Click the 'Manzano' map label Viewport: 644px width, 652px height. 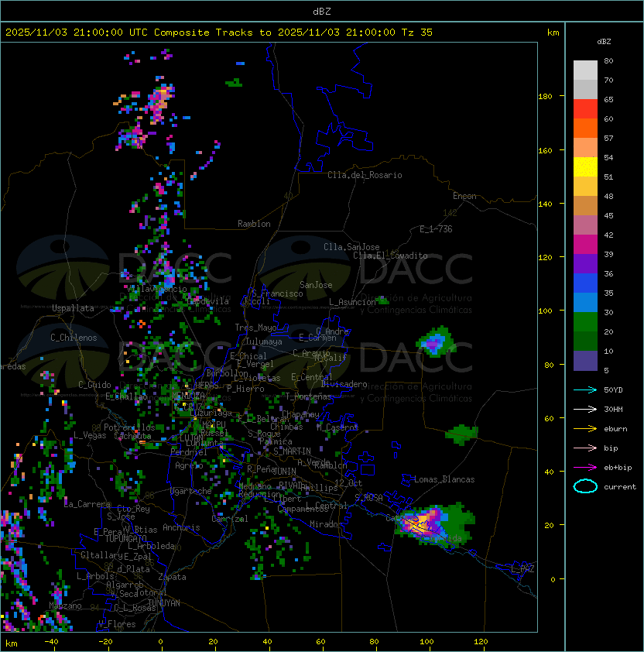click(65, 606)
